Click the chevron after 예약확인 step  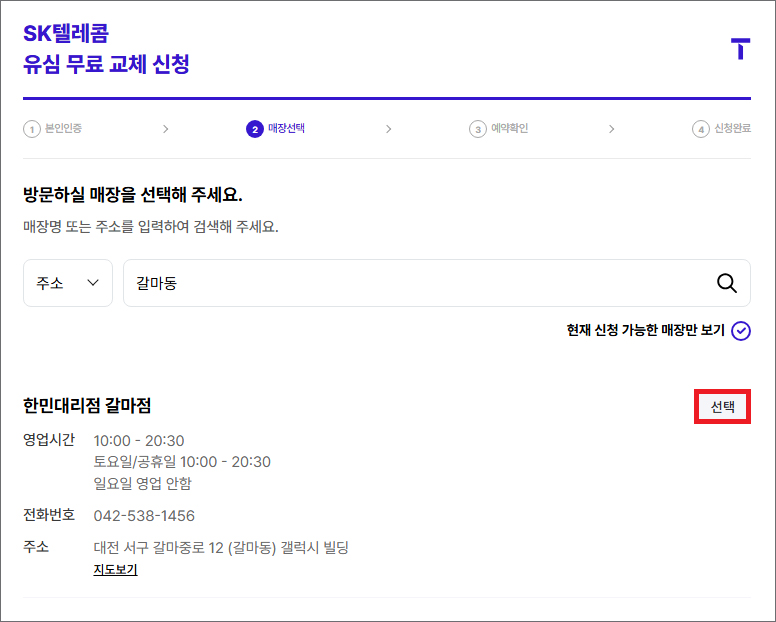pyautogui.click(x=612, y=129)
